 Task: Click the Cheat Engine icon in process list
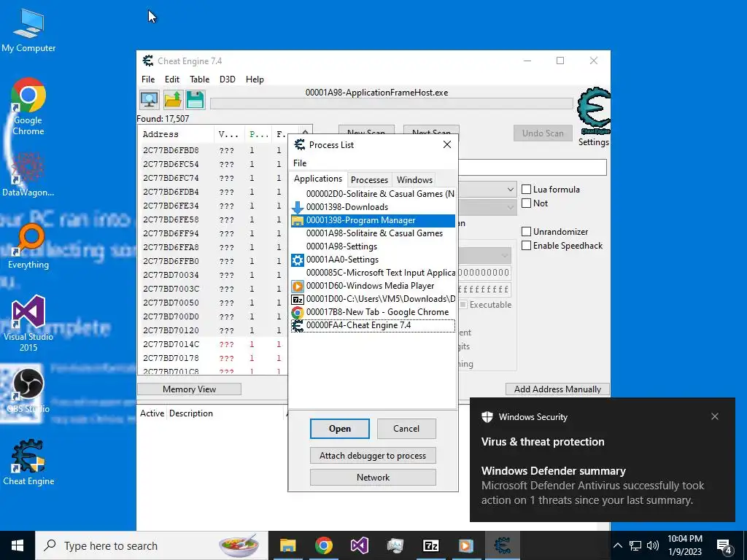pyautogui.click(x=298, y=326)
